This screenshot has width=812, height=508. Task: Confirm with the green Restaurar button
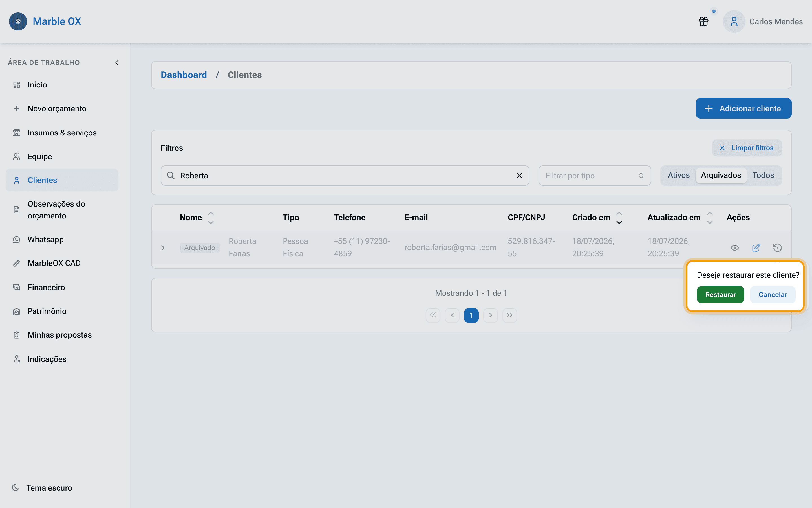coord(720,295)
